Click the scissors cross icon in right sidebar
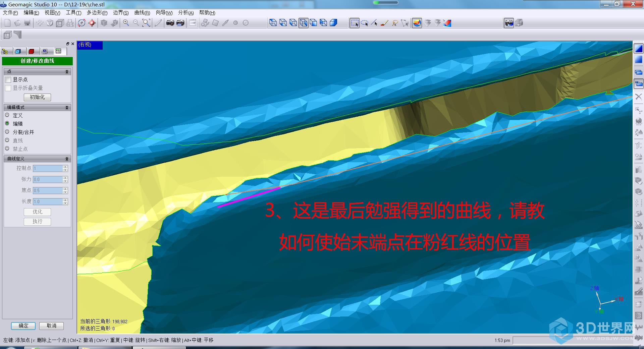This screenshot has width=644, height=349. [638, 97]
